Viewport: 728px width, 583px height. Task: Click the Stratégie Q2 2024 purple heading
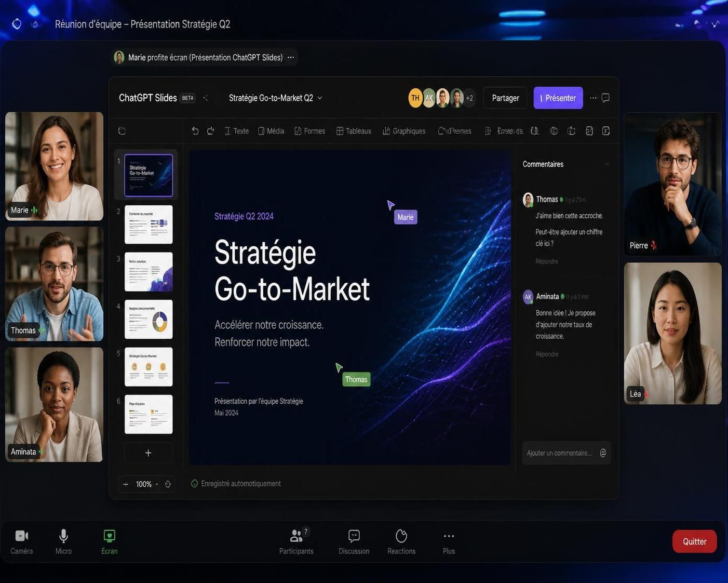(x=244, y=216)
